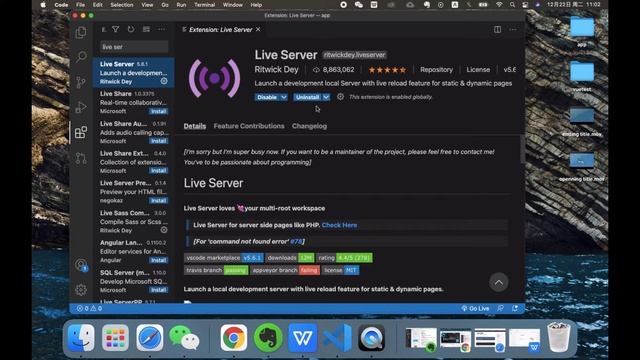The image size is (640, 360).
Task: Open Finder from the Dock
Action: (81, 338)
